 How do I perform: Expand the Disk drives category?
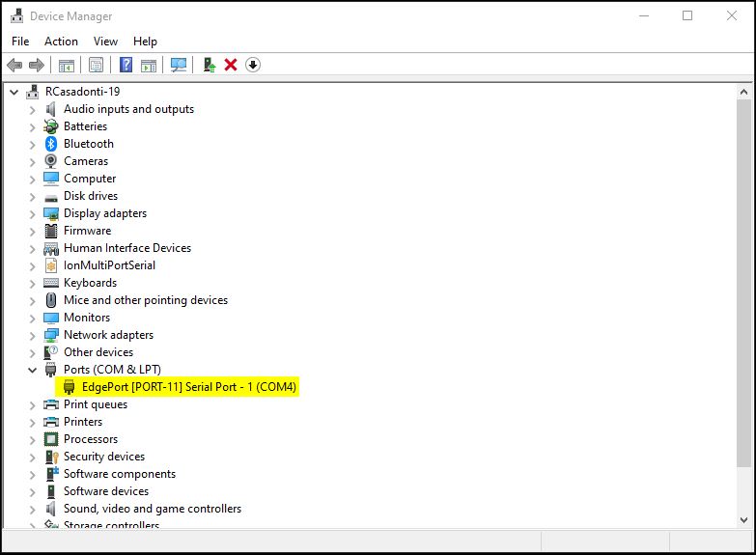point(32,197)
